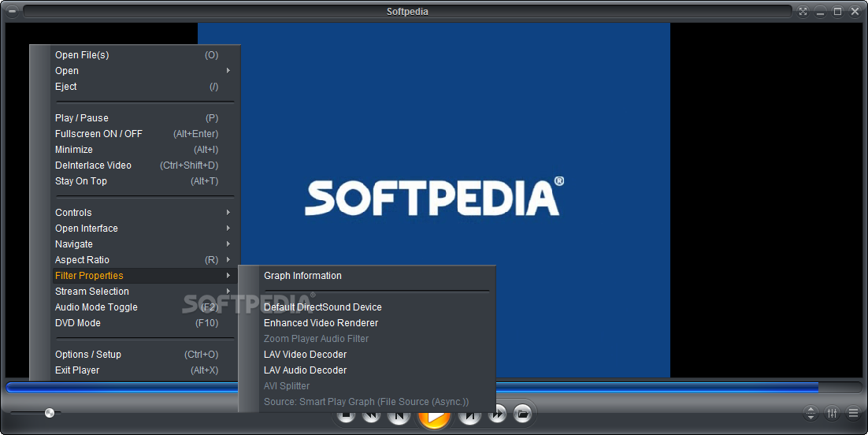Close the player with the X button
This screenshot has width=868, height=435.
pyautogui.click(x=855, y=12)
